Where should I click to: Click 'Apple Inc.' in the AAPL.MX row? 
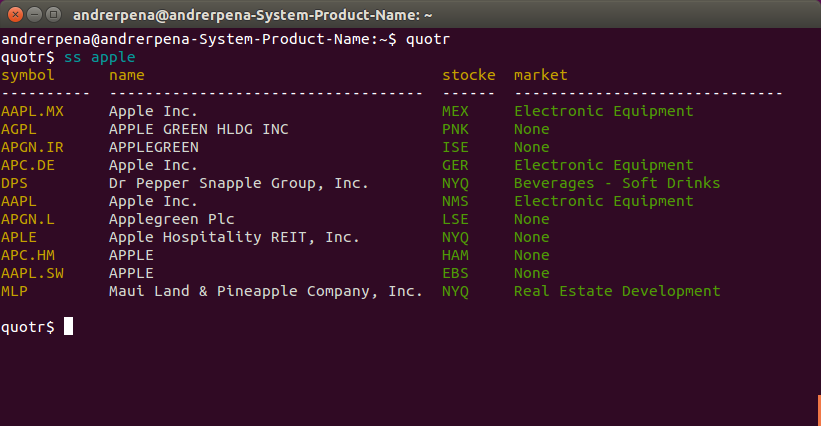coord(153,111)
